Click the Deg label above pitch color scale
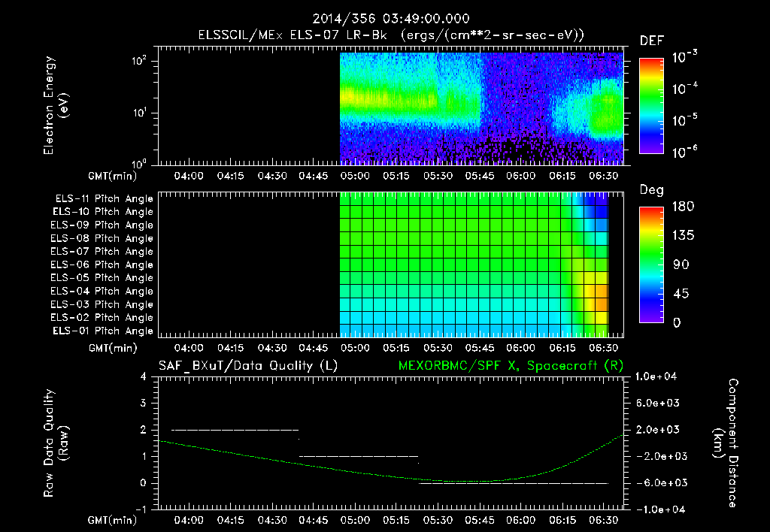770x532 pixels. pyautogui.click(x=652, y=190)
